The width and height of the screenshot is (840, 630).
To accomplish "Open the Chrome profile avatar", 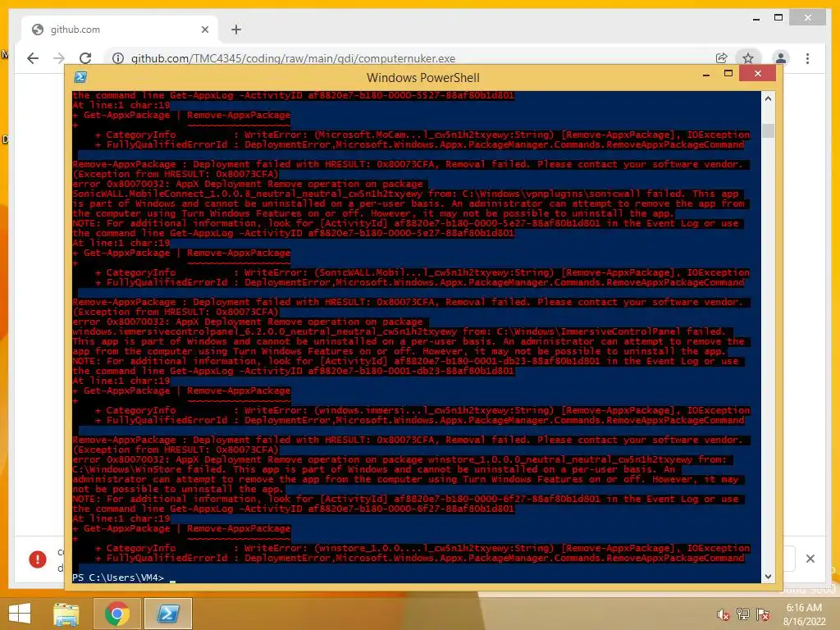I will click(x=781, y=58).
